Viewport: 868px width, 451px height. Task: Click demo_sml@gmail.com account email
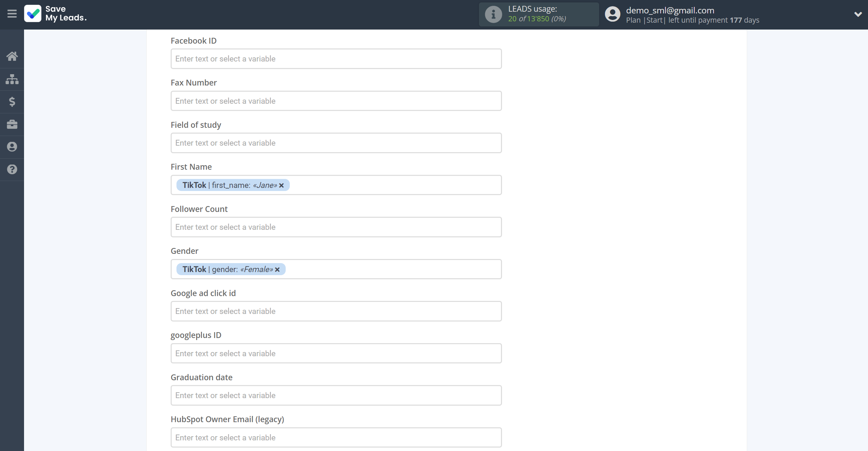coord(670,10)
